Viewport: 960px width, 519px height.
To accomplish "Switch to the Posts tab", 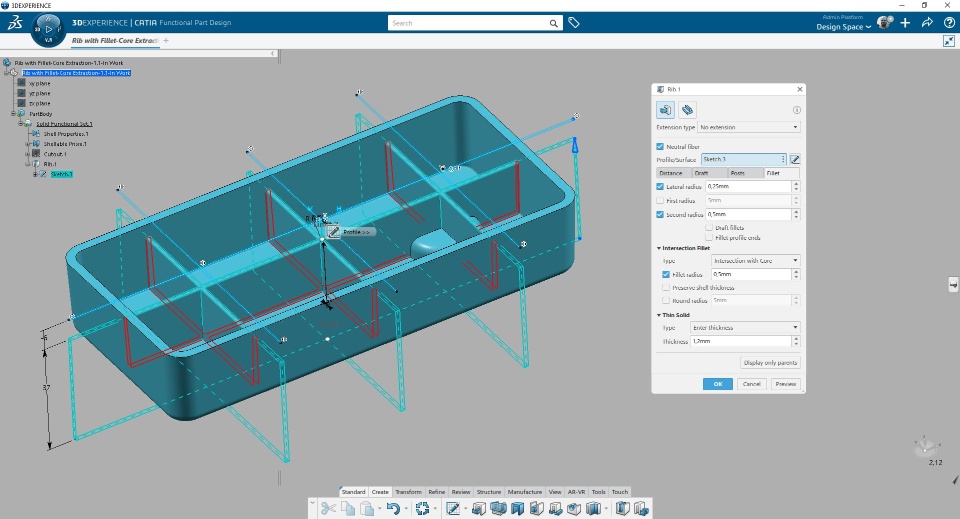I will (746, 173).
